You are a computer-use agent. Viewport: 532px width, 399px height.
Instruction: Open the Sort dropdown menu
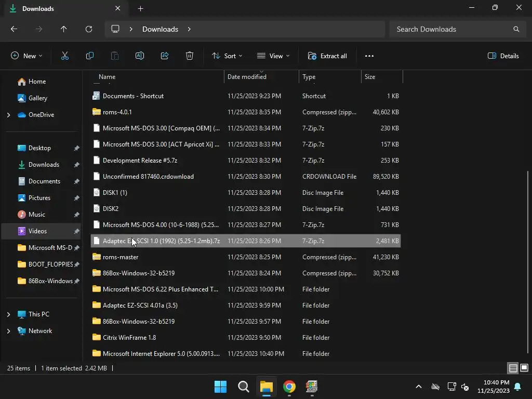pyautogui.click(x=227, y=56)
